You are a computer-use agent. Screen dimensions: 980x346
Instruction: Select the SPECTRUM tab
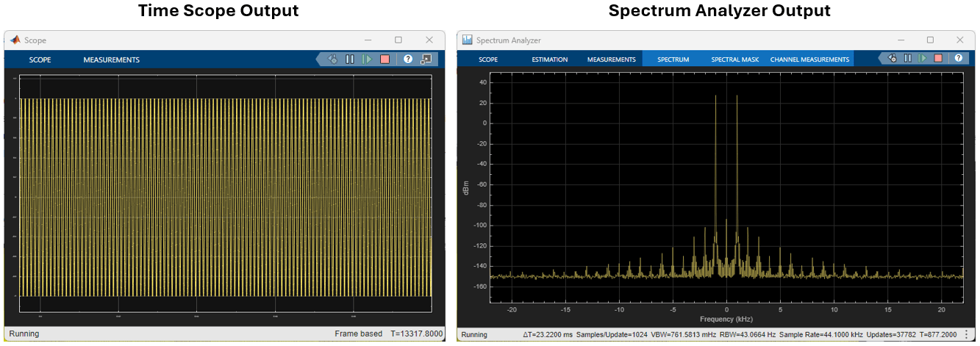tap(673, 60)
